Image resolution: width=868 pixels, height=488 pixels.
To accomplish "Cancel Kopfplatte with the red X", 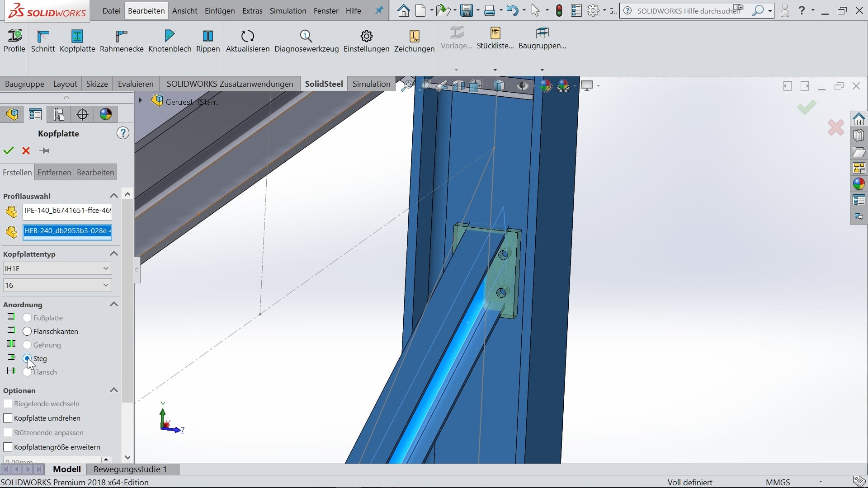I will [x=26, y=150].
